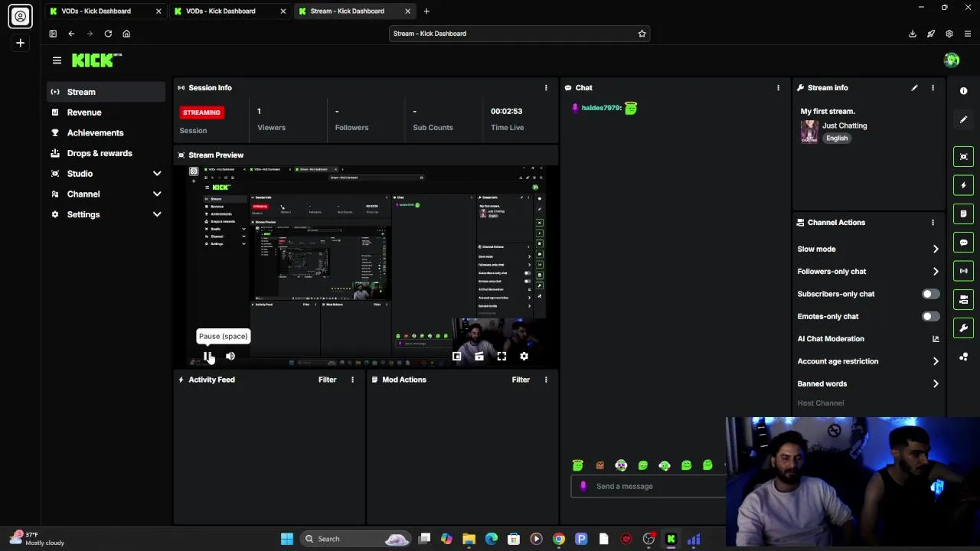Toggle the chat bubble widget in sidebar
The height and width of the screenshot is (551, 980).
[964, 243]
